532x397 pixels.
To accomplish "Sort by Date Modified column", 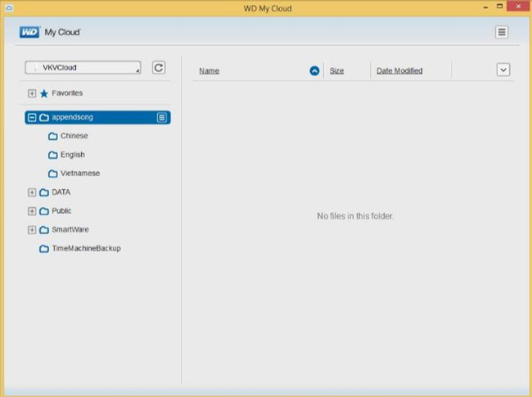I will tap(399, 71).
